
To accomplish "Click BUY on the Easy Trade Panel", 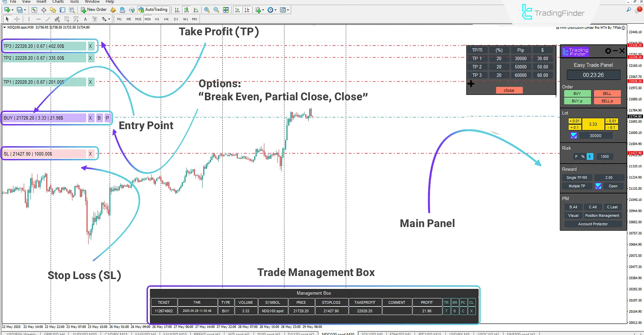I will pyautogui.click(x=577, y=93).
